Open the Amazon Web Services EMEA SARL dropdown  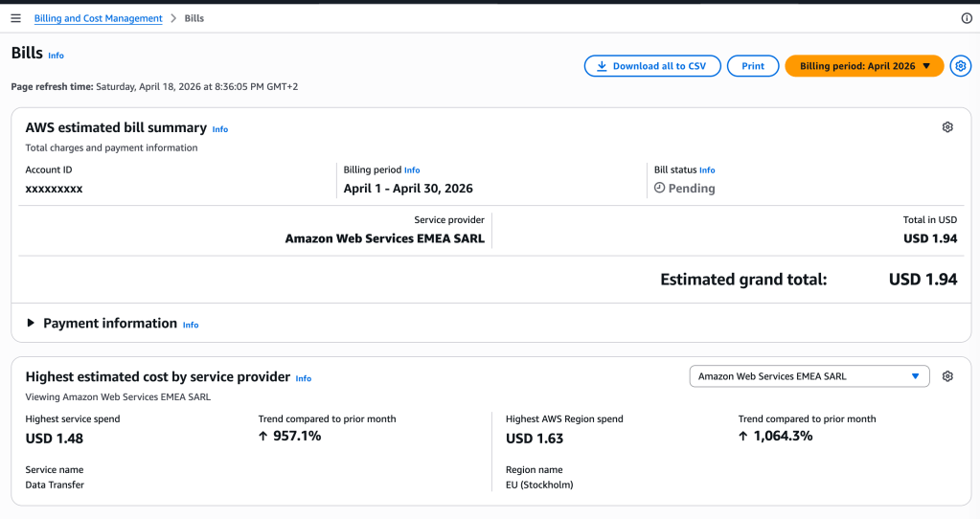tap(809, 376)
